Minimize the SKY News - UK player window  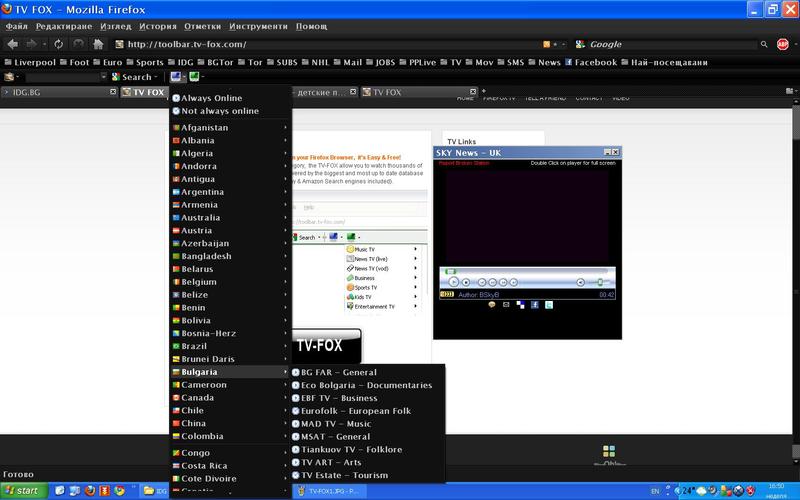tap(607, 152)
